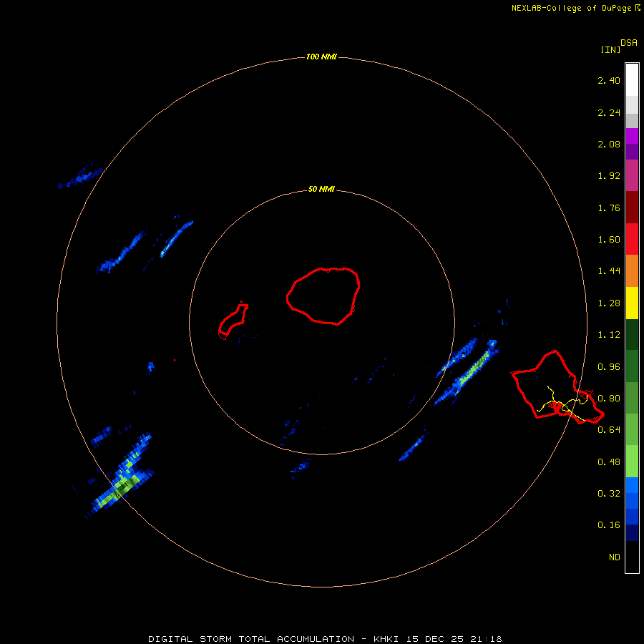Pick the darkest green swatch beside 1.12

point(632,334)
